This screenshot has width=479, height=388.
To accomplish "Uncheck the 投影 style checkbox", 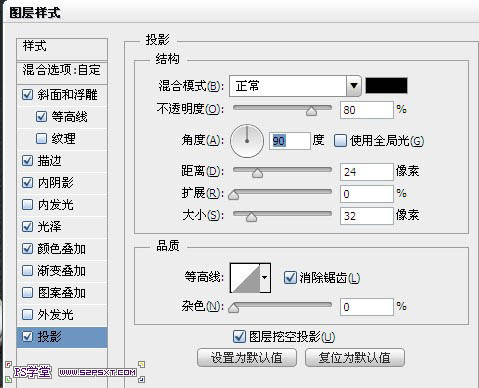I will pos(27,336).
